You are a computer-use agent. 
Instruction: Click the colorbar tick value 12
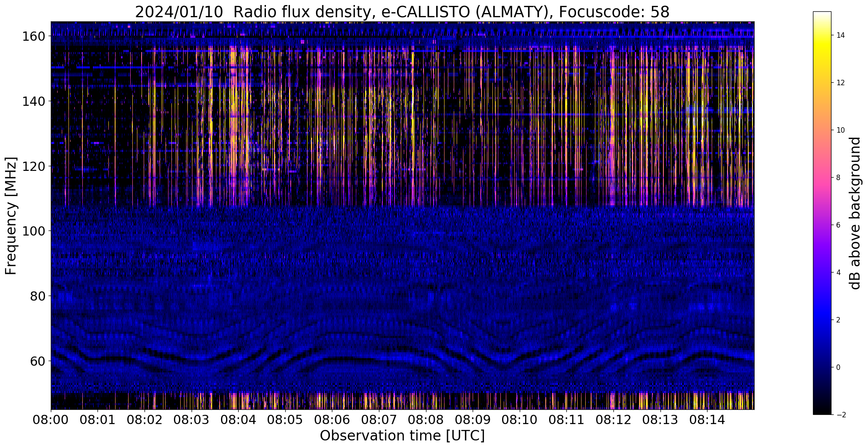click(x=841, y=83)
